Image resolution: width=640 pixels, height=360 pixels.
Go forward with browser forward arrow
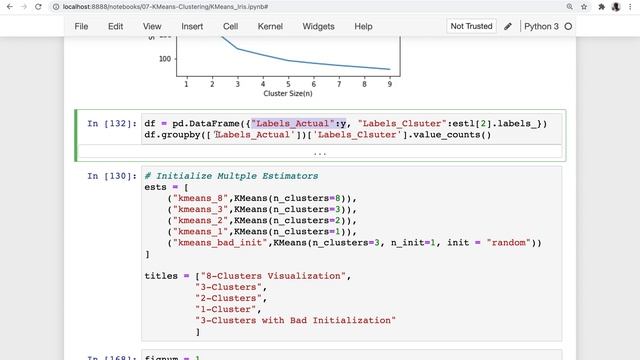[x=24, y=7]
